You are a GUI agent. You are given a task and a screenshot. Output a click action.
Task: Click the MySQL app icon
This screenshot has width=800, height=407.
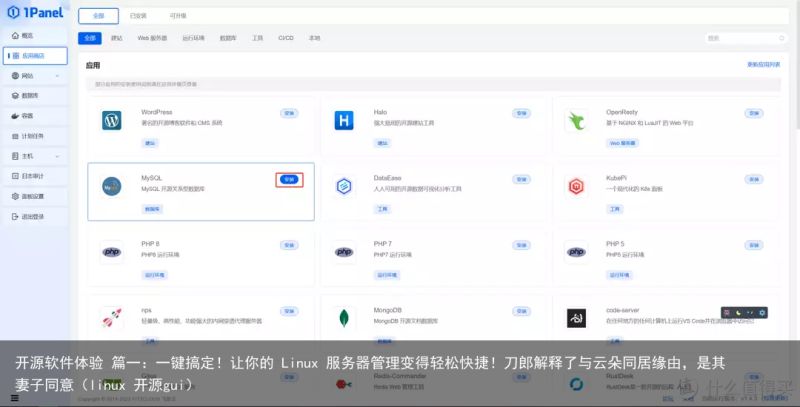[x=112, y=187]
